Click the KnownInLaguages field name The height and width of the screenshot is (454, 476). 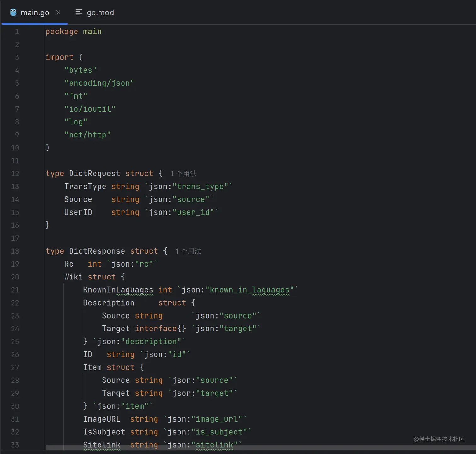coord(118,290)
